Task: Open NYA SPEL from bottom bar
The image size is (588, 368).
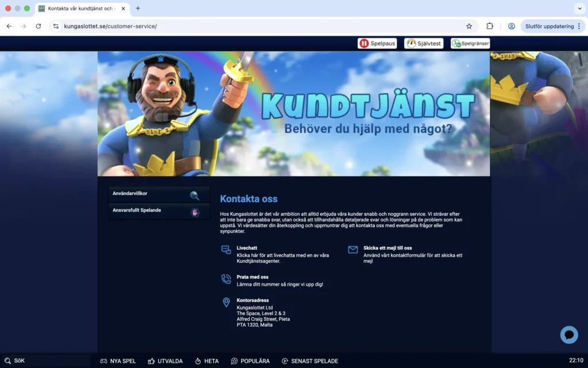Action: tap(118, 361)
